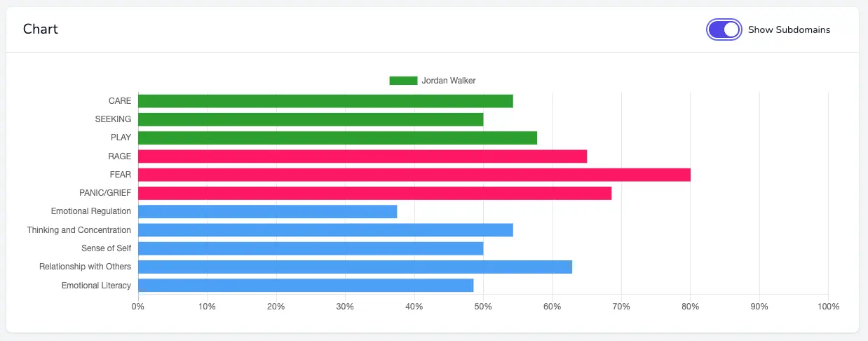Click the Emotional Literacy axis label
This screenshot has width=868, height=341.
point(96,285)
